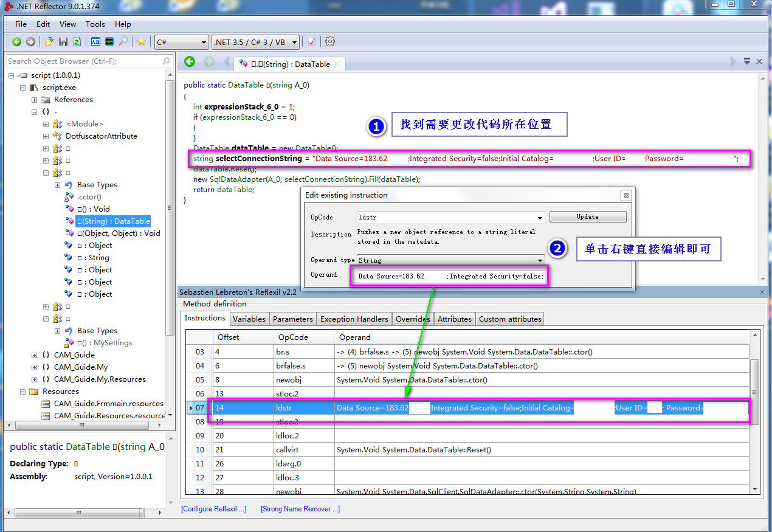Open the File menu
The image size is (772, 532).
[x=21, y=24]
